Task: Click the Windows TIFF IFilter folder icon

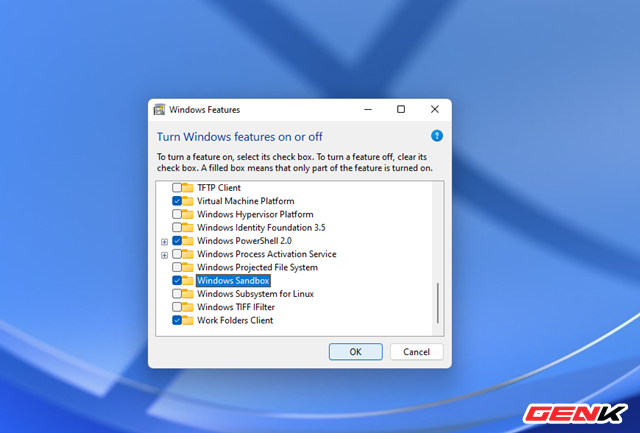Action: pyautogui.click(x=188, y=307)
